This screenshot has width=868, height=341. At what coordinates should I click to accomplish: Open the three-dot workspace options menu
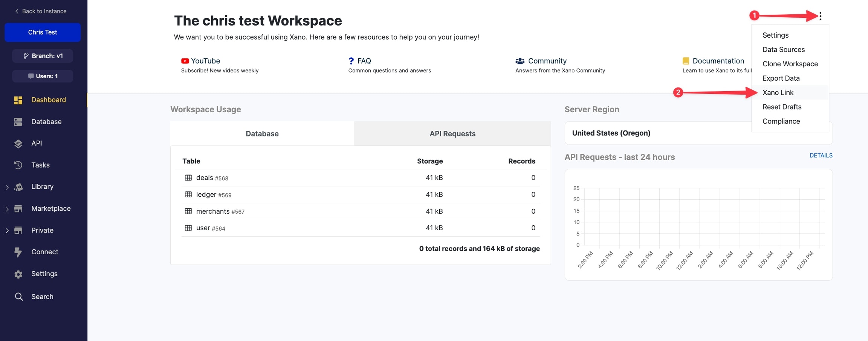coord(820,16)
